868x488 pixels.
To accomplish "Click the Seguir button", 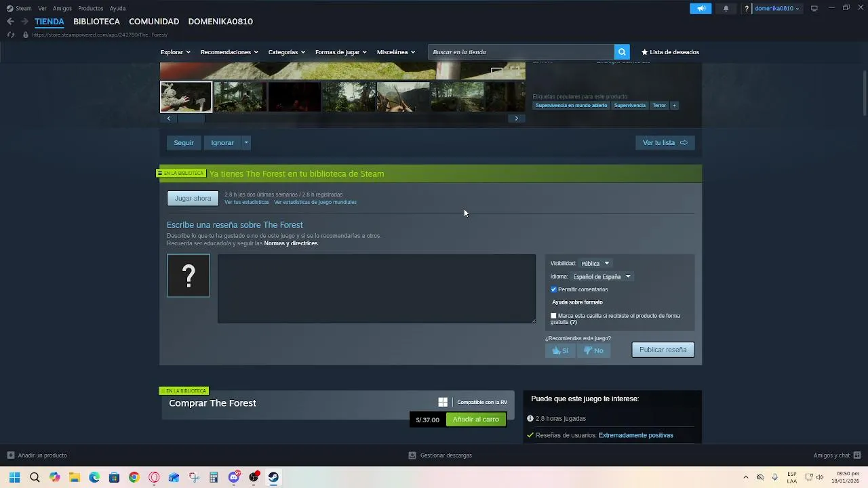I will coord(184,142).
